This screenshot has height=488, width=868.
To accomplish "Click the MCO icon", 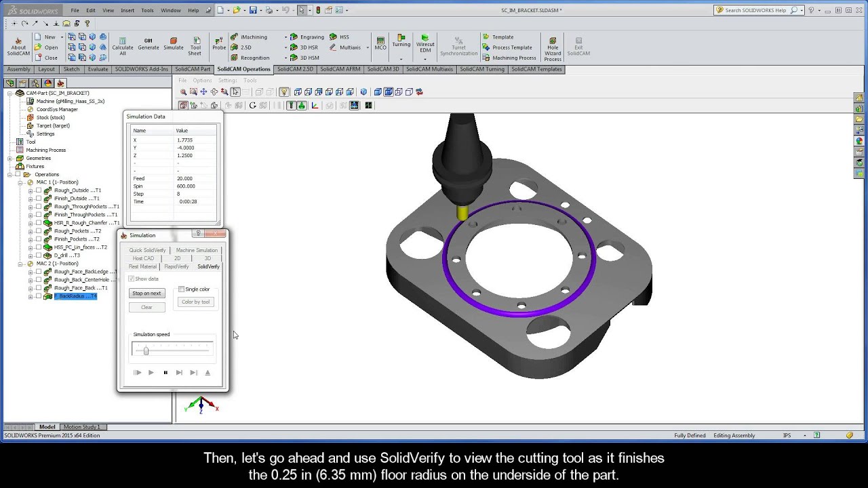I will pos(380,43).
